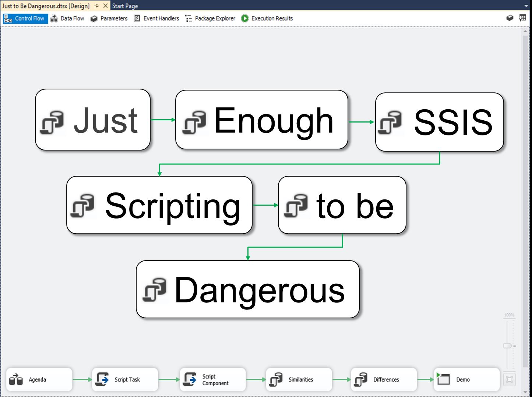This screenshot has width=532, height=397.
Task: Click the Event Handlers tab icon
Action: click(x=137, y=18)
